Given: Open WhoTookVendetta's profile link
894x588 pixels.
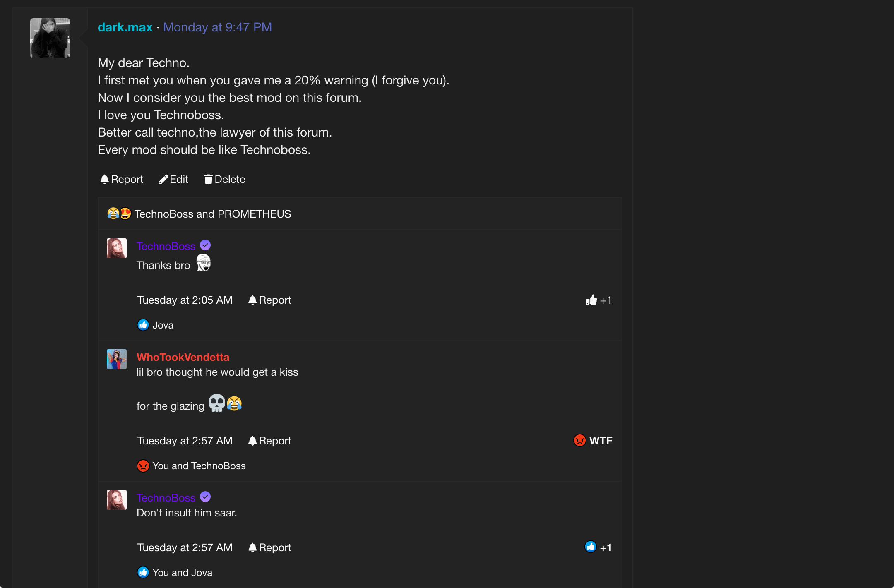Looking at the screenshot, I should click(183, 357).
